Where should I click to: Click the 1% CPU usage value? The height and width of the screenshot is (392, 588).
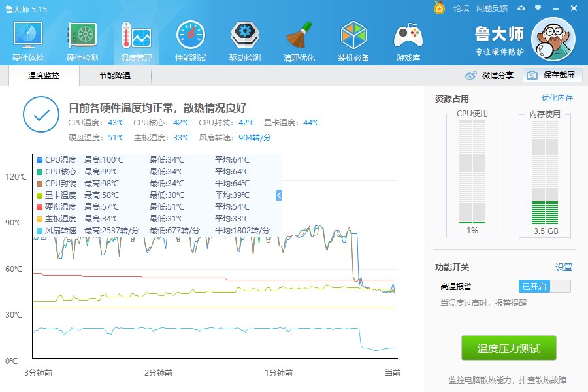pyautogui.click(x=472, y=231)
